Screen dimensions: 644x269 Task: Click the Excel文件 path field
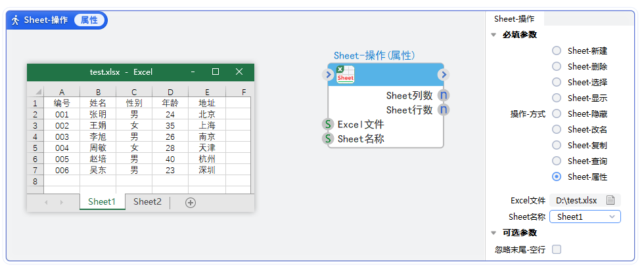click(576, 200)
